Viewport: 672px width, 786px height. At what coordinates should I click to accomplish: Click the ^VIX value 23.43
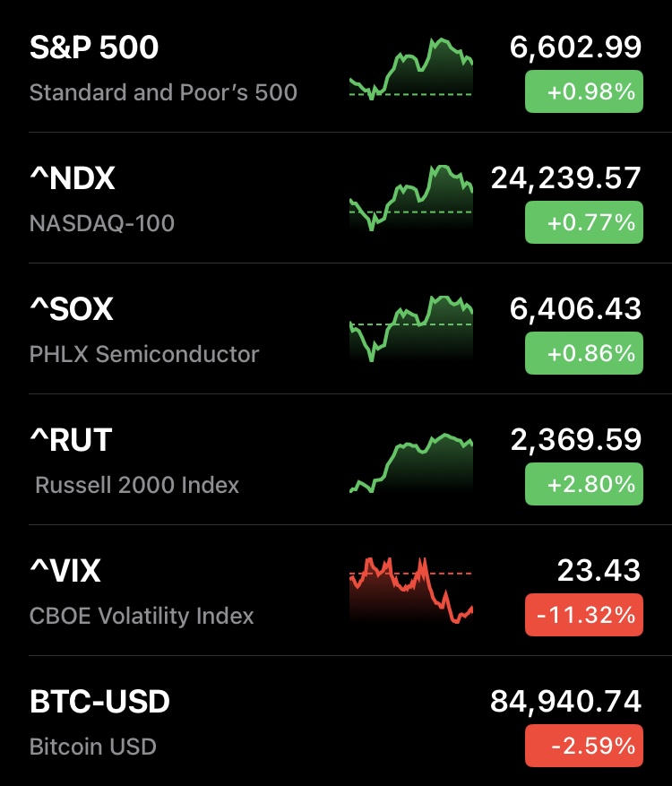[599, 570]
